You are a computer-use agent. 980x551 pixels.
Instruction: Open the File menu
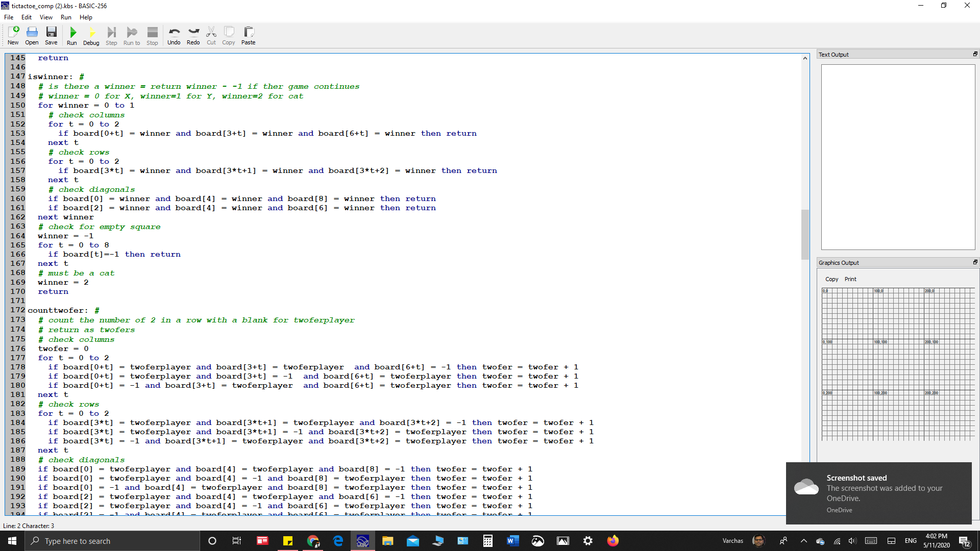[9, 17]
